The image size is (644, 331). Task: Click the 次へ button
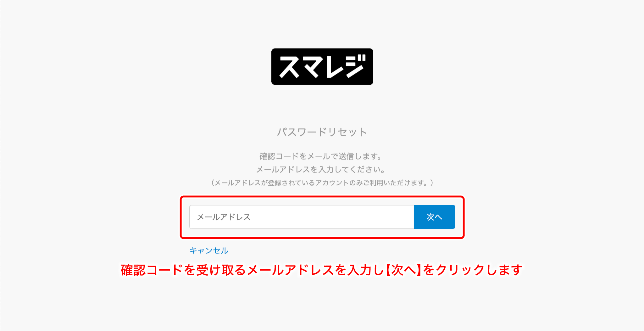(x=435, y=217)
